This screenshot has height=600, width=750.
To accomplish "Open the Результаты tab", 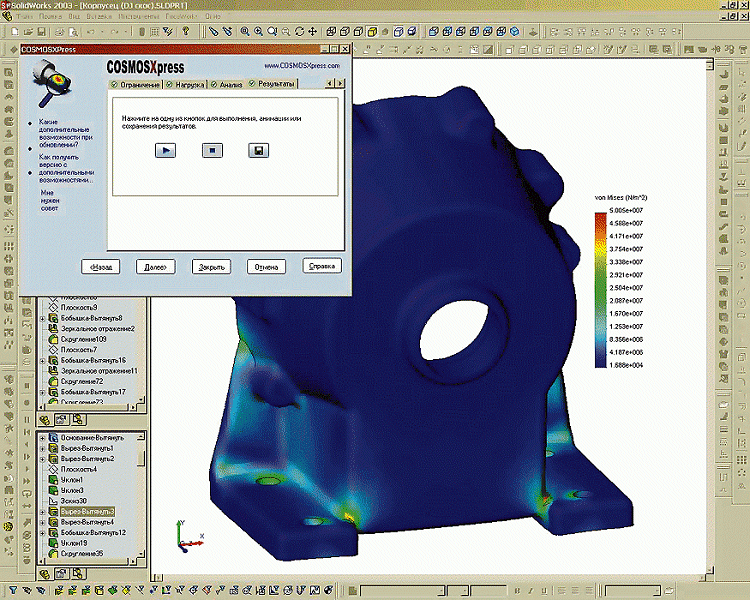I will point(272,84).
